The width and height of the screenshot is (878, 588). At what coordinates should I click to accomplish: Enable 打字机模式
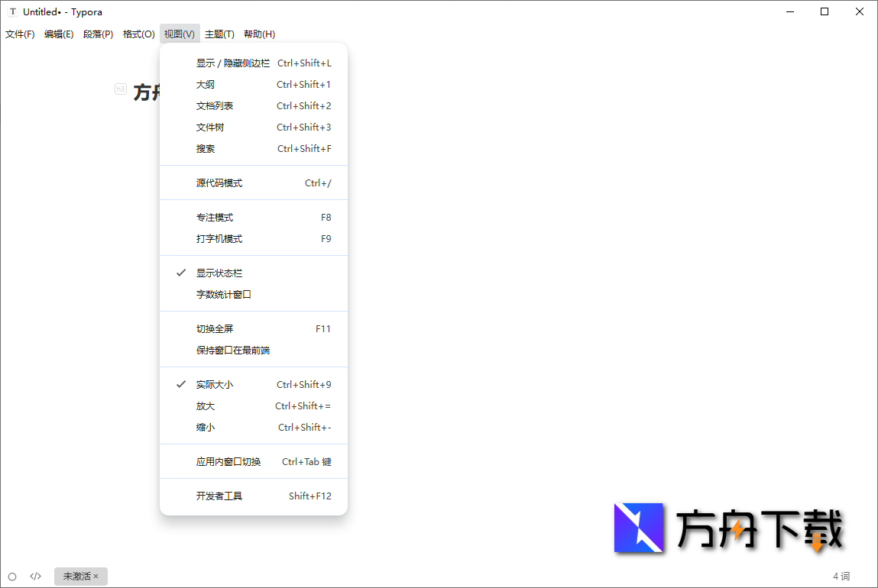point(219,238)
